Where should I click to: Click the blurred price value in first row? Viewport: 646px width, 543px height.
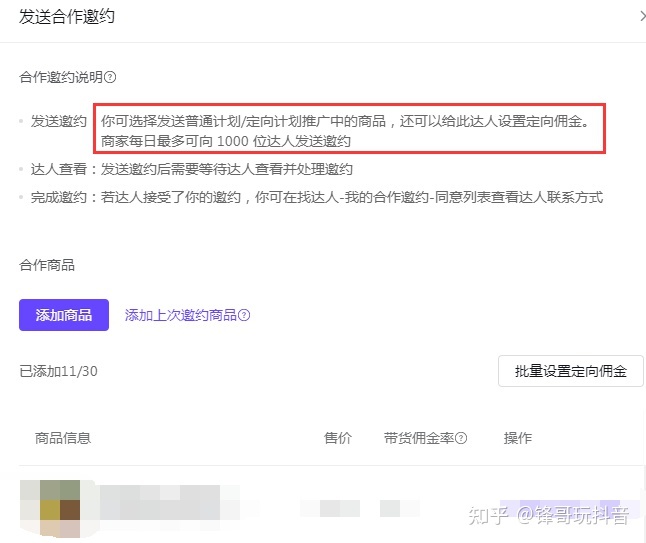(x=338, y=508)
